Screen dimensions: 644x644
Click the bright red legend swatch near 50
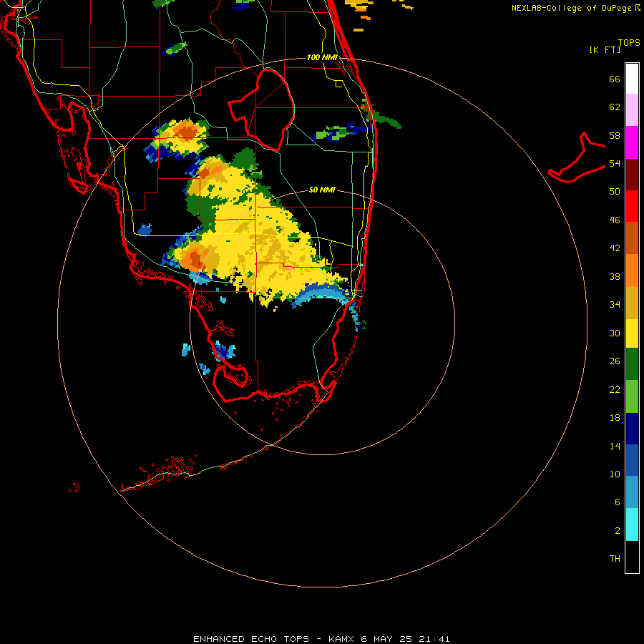coord(632,206)
